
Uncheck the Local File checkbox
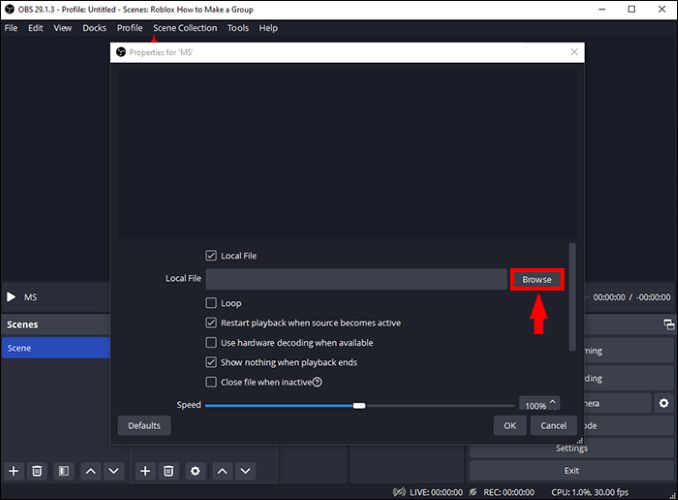[211, 256]
